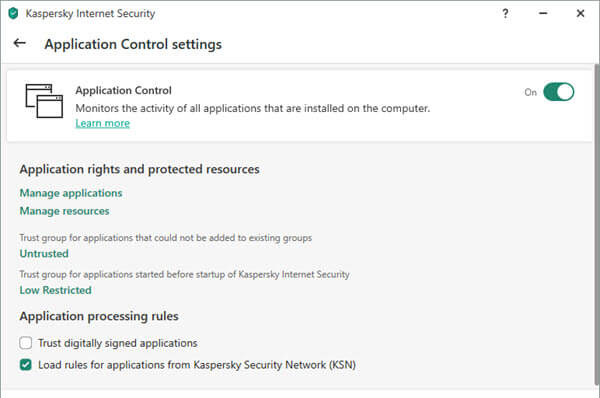Screen dimensions: 600x398
Task: Minimize the Kaspersky window
Action: click(543, 13)
